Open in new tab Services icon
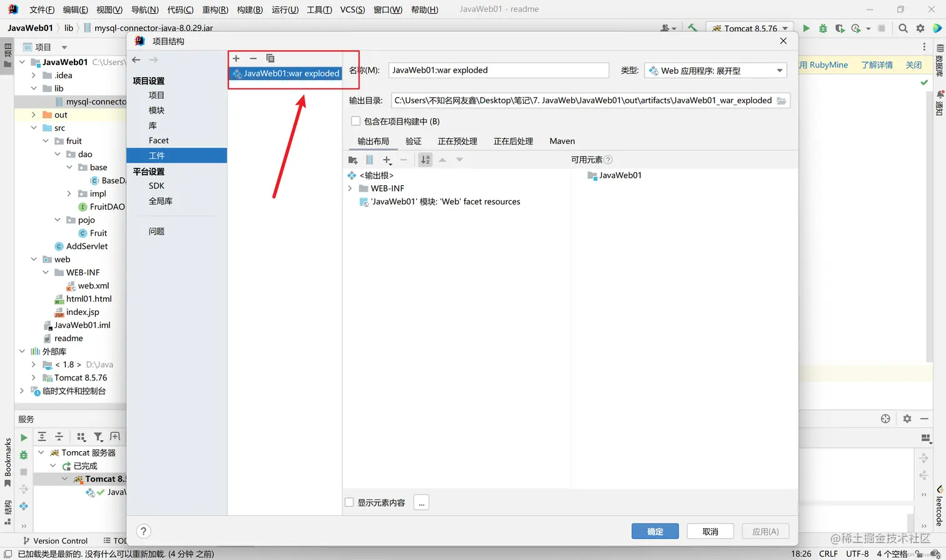This screenshot has height=560, width=946. pos(115,437)
